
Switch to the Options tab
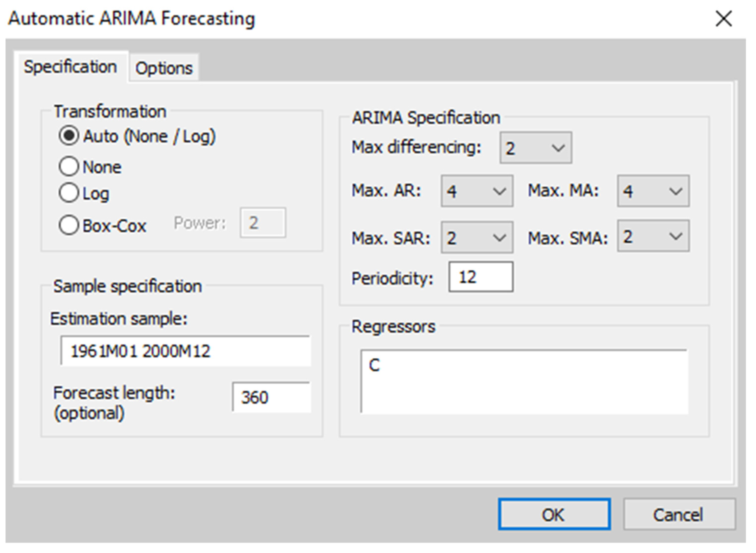coord(164,68)
